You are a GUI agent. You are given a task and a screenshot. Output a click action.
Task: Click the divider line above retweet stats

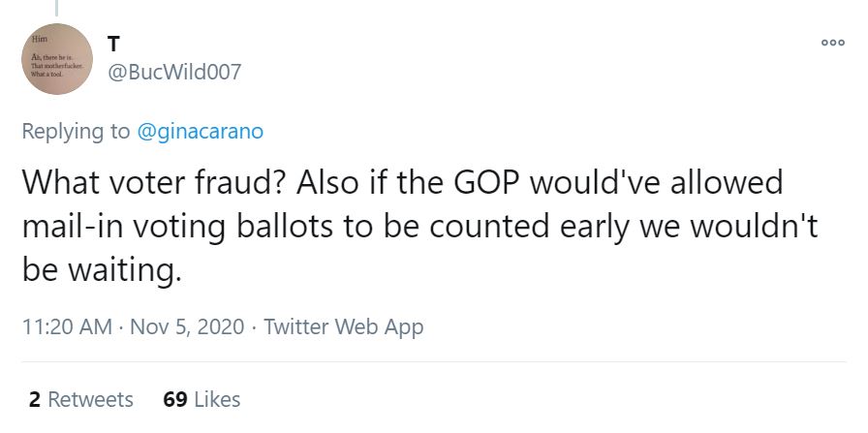tap(433, 362)
